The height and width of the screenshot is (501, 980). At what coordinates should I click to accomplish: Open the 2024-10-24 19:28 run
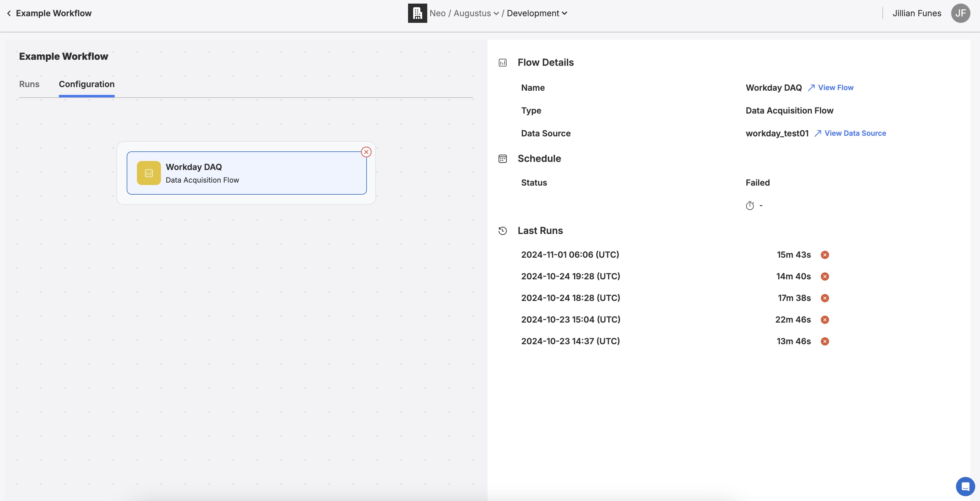[x=571, y=276]
